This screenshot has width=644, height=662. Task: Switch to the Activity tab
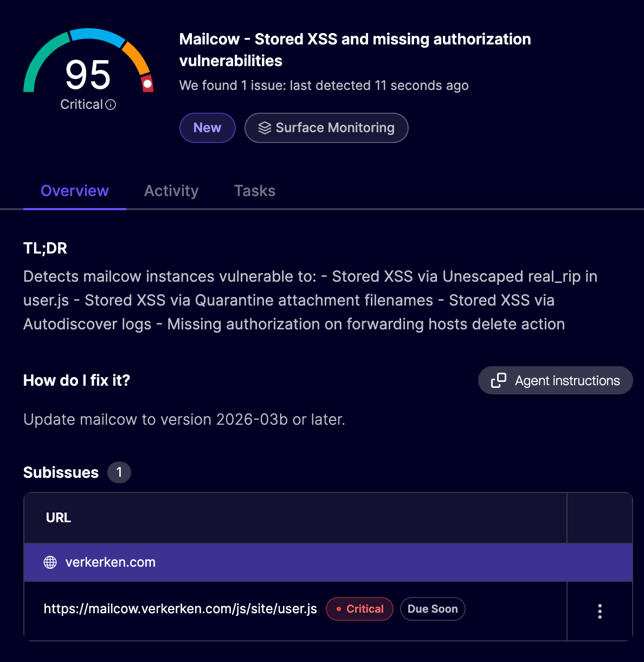point(171,191)
